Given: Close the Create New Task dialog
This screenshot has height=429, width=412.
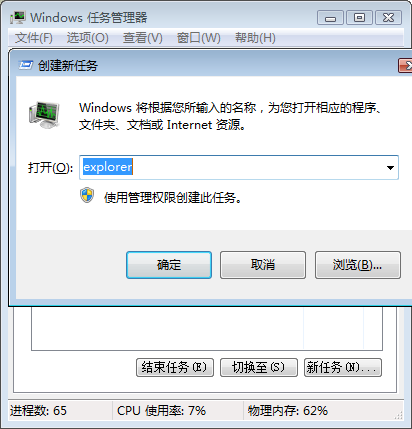Looking at the screenshot, I should tap(406, 66).
